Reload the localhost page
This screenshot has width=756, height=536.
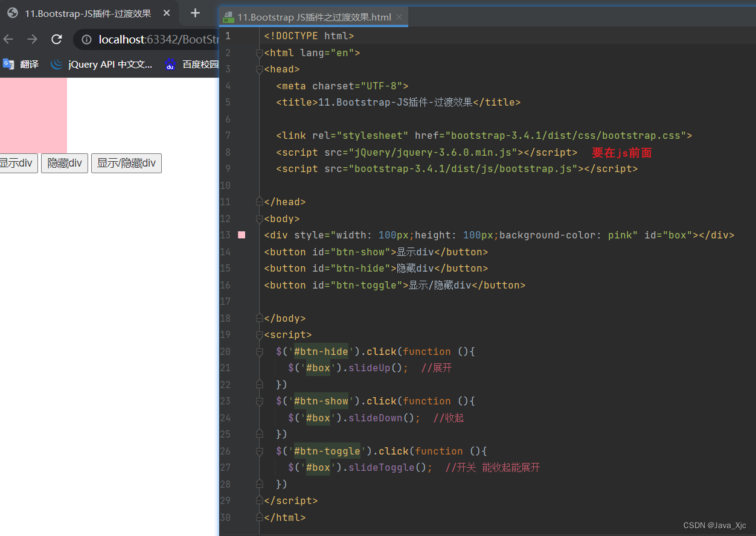pyautogui.click(x=57, y=39)
